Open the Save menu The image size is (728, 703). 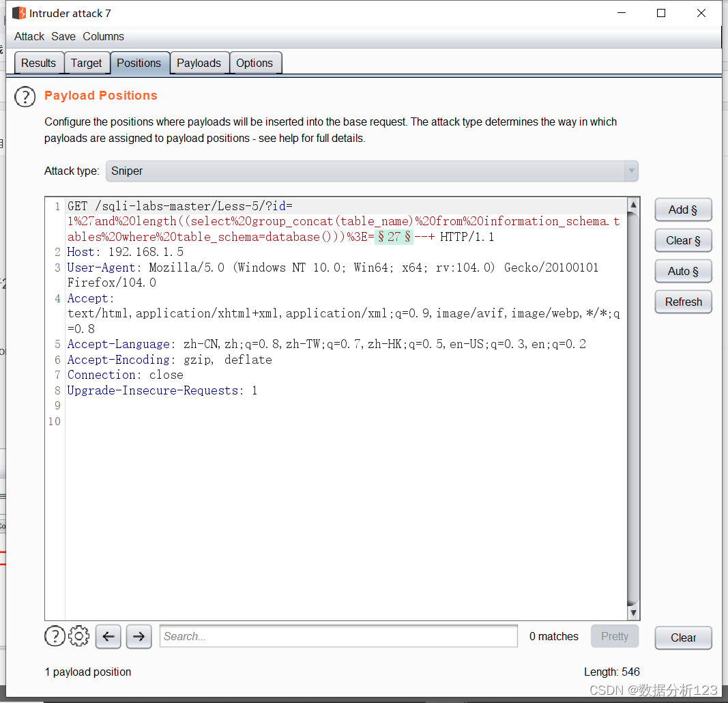click(63, 36)
